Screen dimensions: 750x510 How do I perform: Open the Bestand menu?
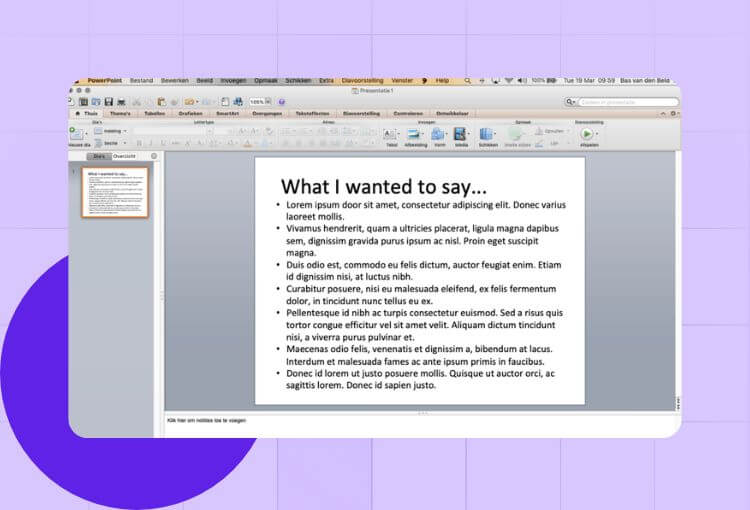(142, 80)
